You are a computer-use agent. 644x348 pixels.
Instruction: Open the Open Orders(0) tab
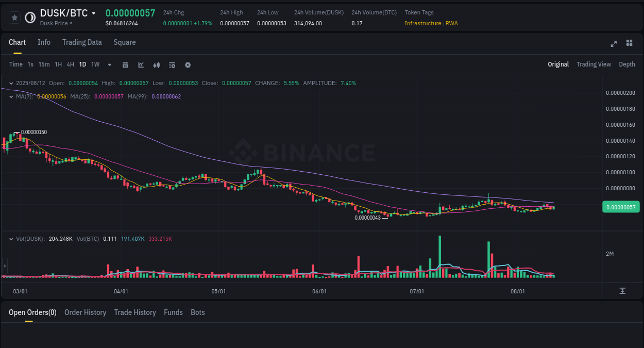coord(32,312)
